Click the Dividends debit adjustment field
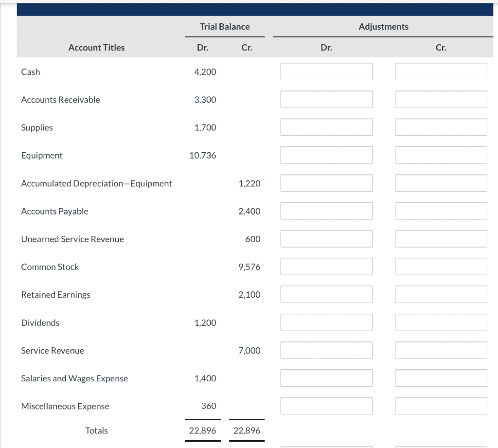Image resolution: width=498 pixels, height=448 pixels. [326, 322]
